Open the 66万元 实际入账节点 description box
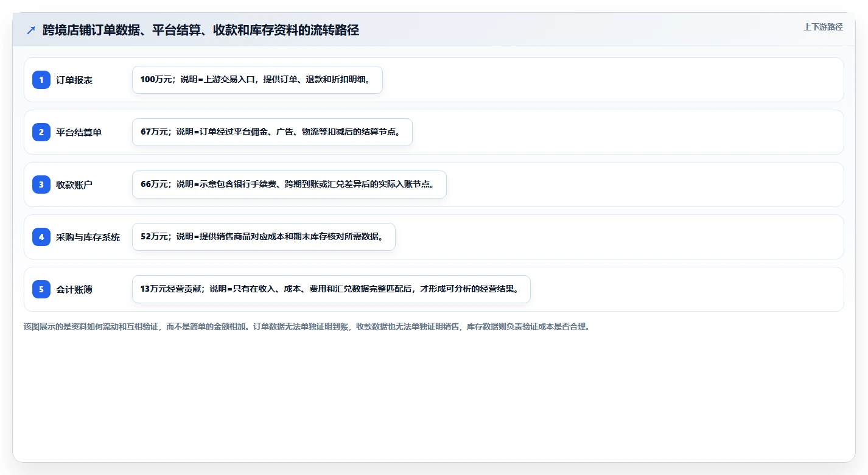The image size is (868, 475). pos(289,185)
